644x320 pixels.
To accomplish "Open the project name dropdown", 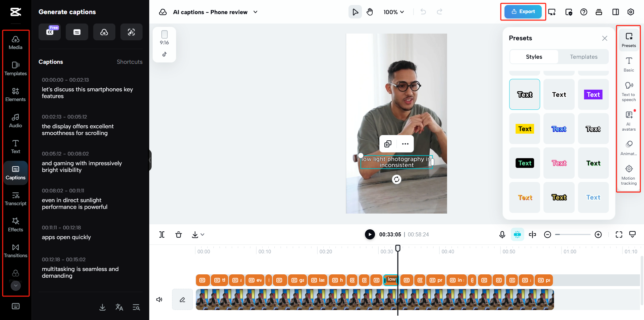I will click(x=255, y=12).
